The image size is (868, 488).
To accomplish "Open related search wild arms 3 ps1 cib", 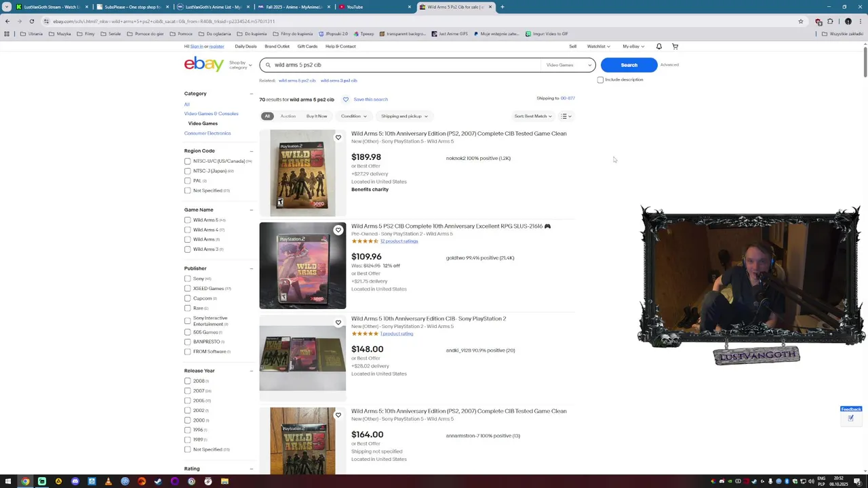I will (339, 81).
